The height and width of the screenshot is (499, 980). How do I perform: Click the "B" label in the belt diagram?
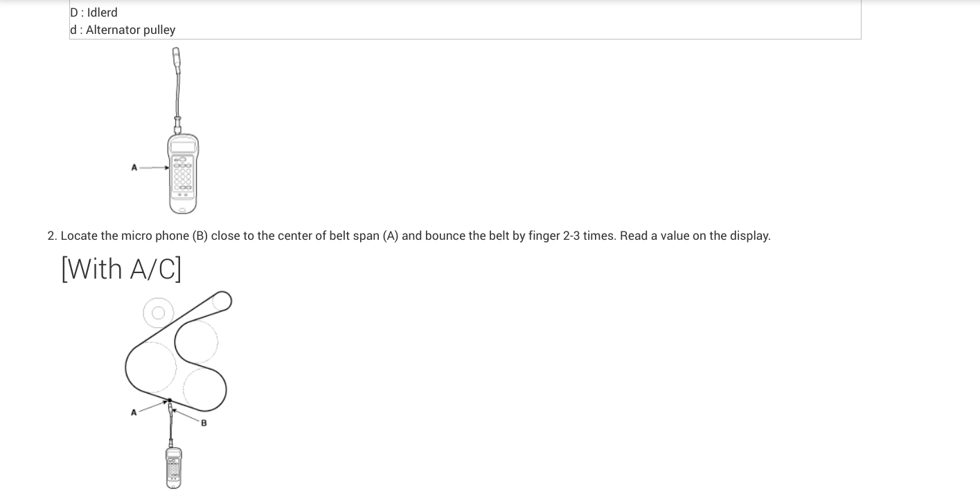coord(204,423)
